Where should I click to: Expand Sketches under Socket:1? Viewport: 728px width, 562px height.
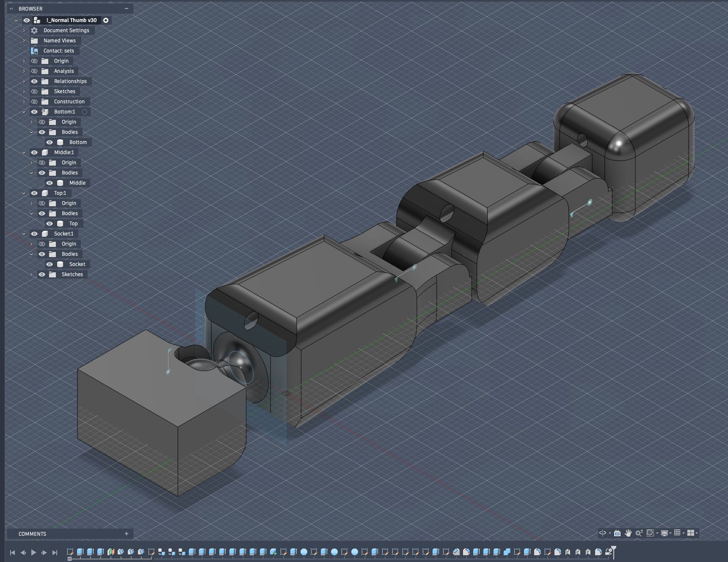tap(31, 274)
